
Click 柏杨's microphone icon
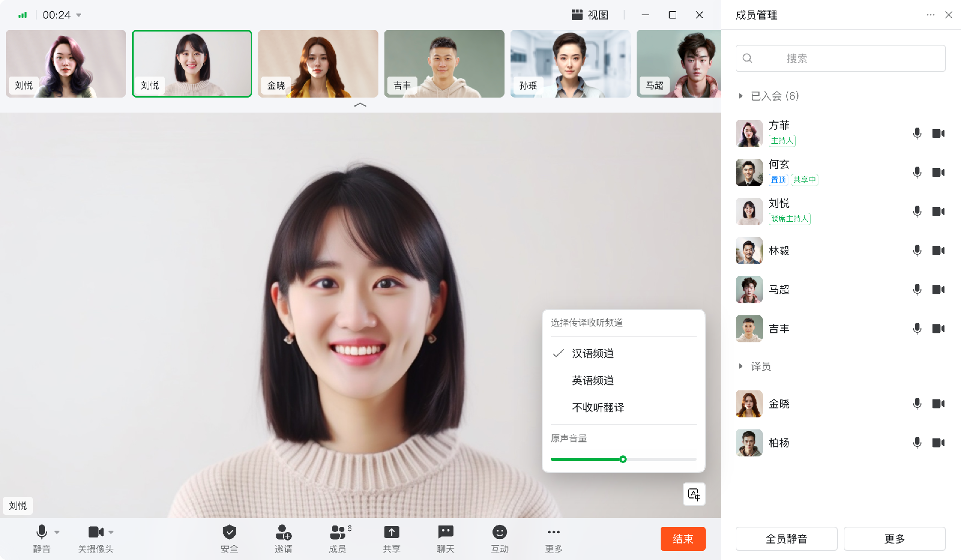[917, 442]
